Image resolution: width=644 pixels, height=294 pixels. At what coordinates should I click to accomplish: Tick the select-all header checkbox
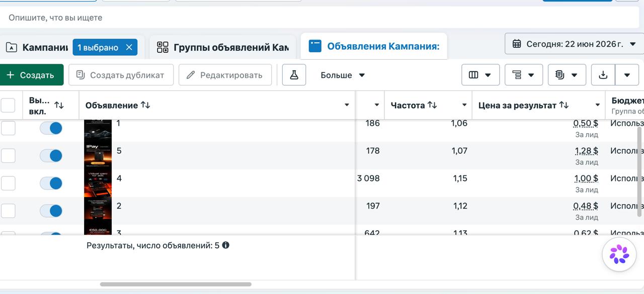[x=8, y=105]
